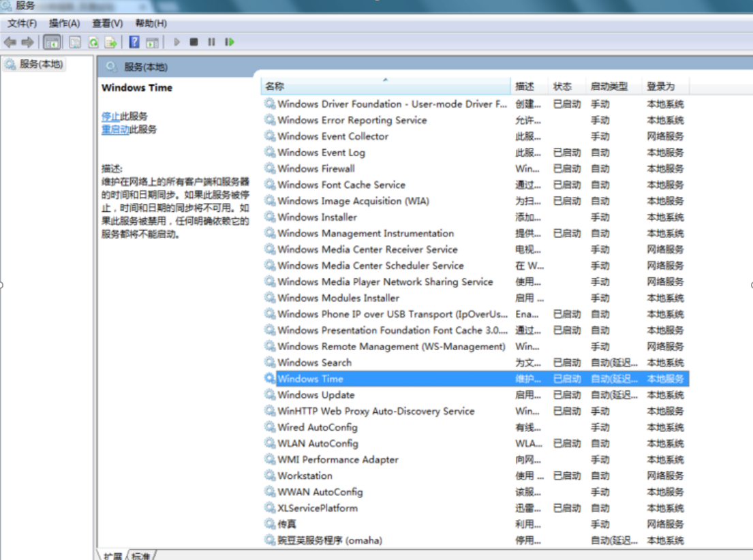Viewport: 753px width, 560px height.
Task: Open Help via the blue question mark icon
Action: click(134, 43)
